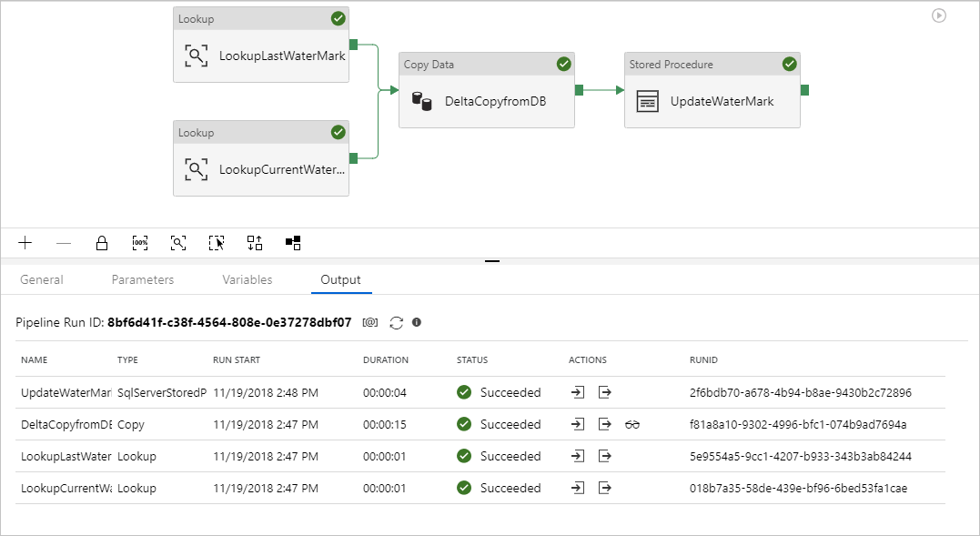View input of the UpdateWaterMark run
Viewport: 980px width, 536px height.
(x=578, y=393)
